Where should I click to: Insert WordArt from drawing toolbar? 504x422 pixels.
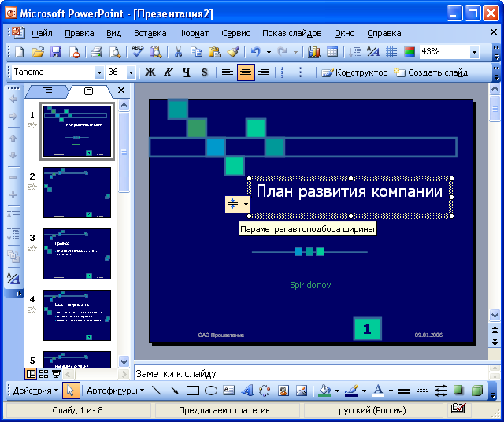(246, 391)
